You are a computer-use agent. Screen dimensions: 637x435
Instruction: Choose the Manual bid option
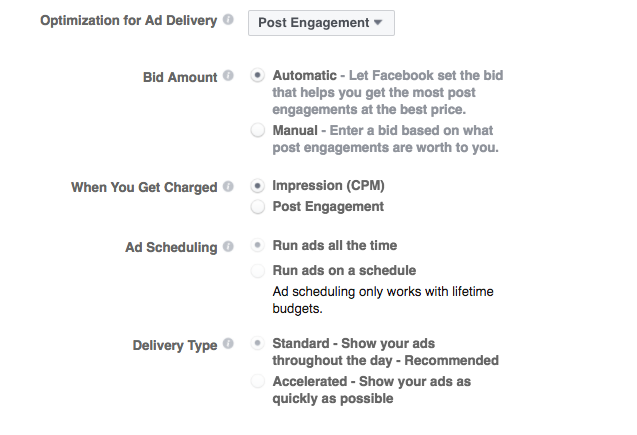259,130
